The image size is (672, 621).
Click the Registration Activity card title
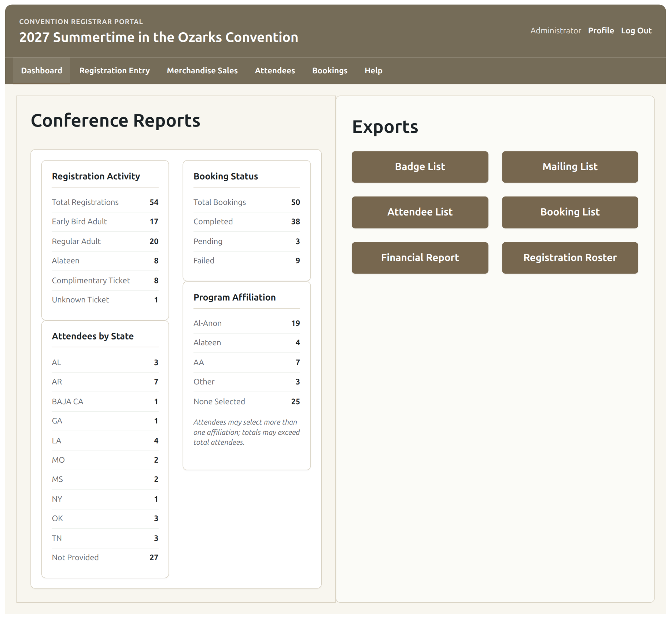pyautogui.click(x=96, y=176)
